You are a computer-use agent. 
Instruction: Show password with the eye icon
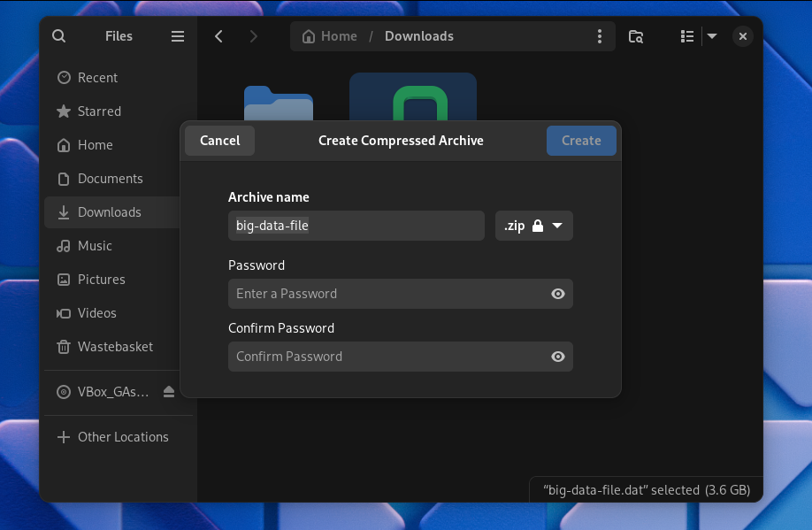tap(558, 294)
